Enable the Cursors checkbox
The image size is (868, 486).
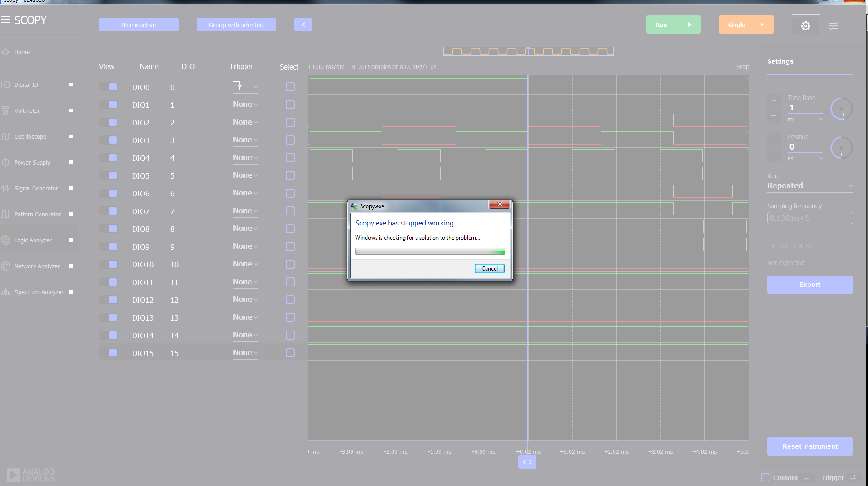[x=765, y=477]
